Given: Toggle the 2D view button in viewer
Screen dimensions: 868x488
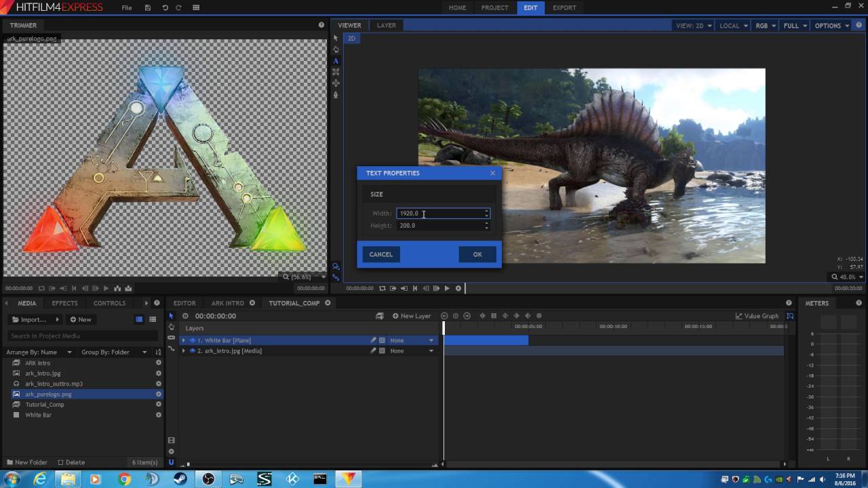Looking at the screenshot, I should tap(351, 38).
